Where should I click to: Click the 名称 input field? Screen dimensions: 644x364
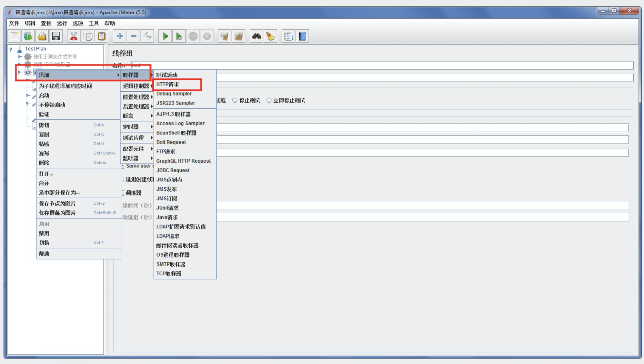(x=382, y=66)
